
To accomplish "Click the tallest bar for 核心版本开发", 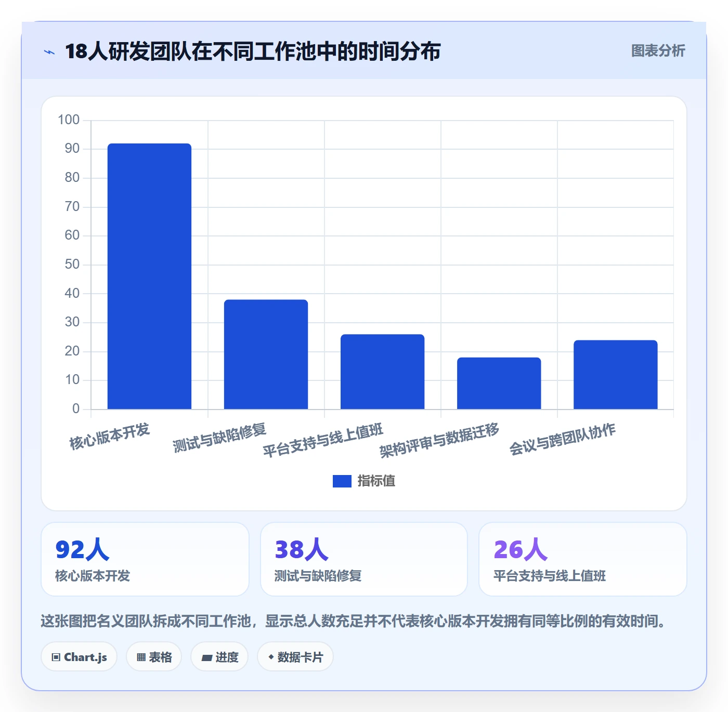I will pos(149,276).
